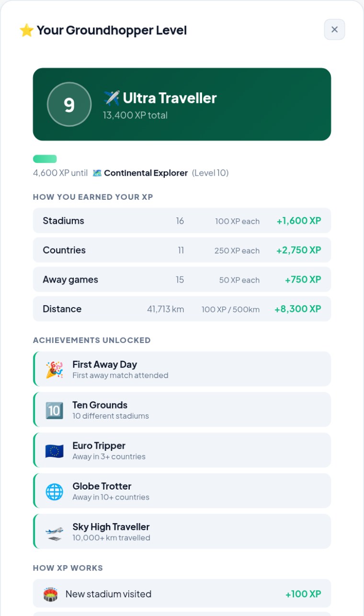Click 10 different stadiums description
The height and width of the screenshot is (616, 364).
[111, 416]
